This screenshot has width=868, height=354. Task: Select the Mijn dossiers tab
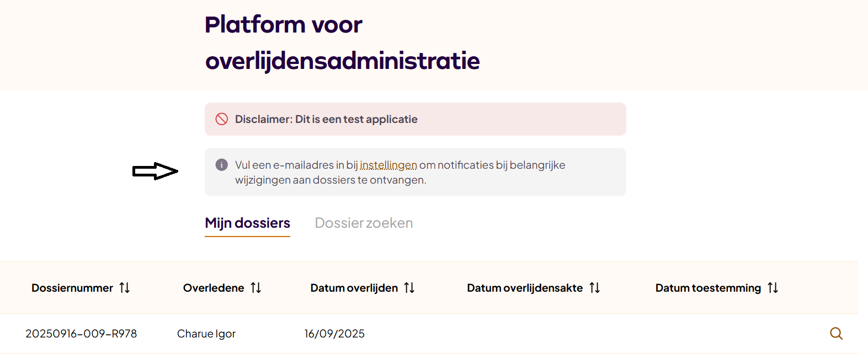(x=247, y=223)
